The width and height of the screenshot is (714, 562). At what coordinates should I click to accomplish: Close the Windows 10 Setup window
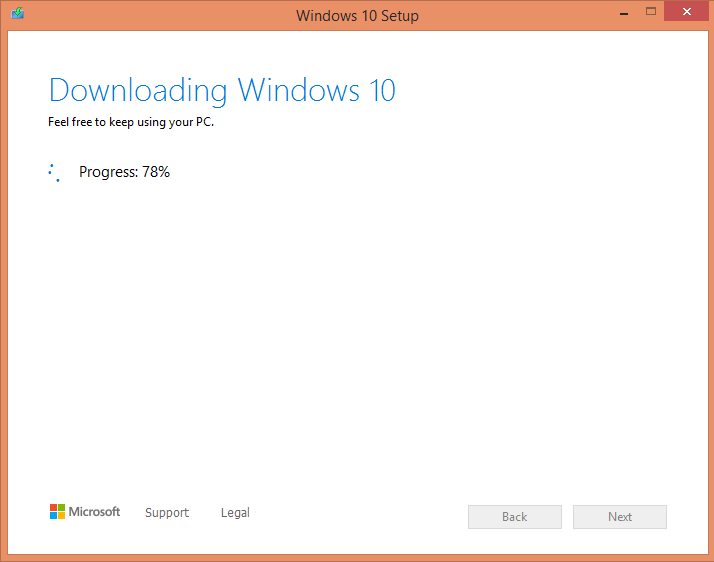687,11
